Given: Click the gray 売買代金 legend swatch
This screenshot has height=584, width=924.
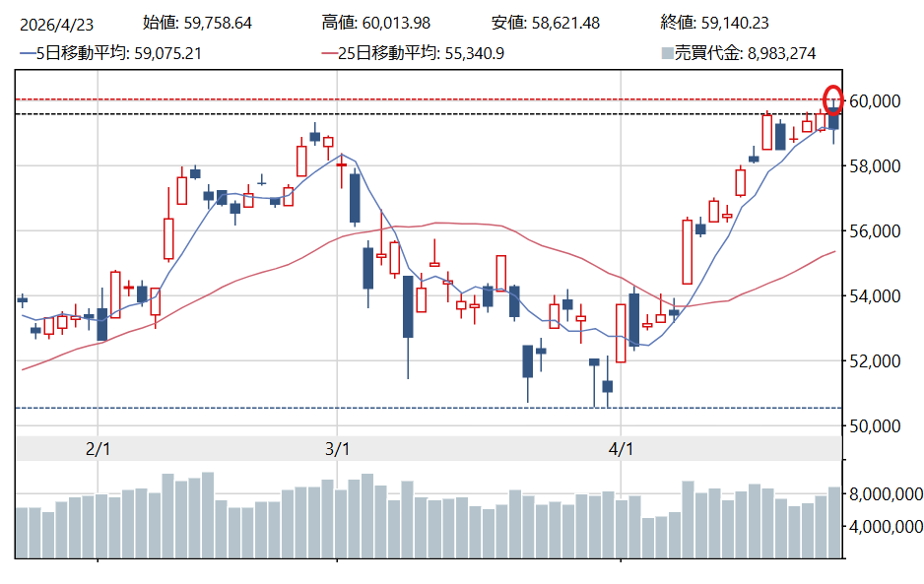Looking at the screenshot, I should pyautogui.click(x=667, y=54).
